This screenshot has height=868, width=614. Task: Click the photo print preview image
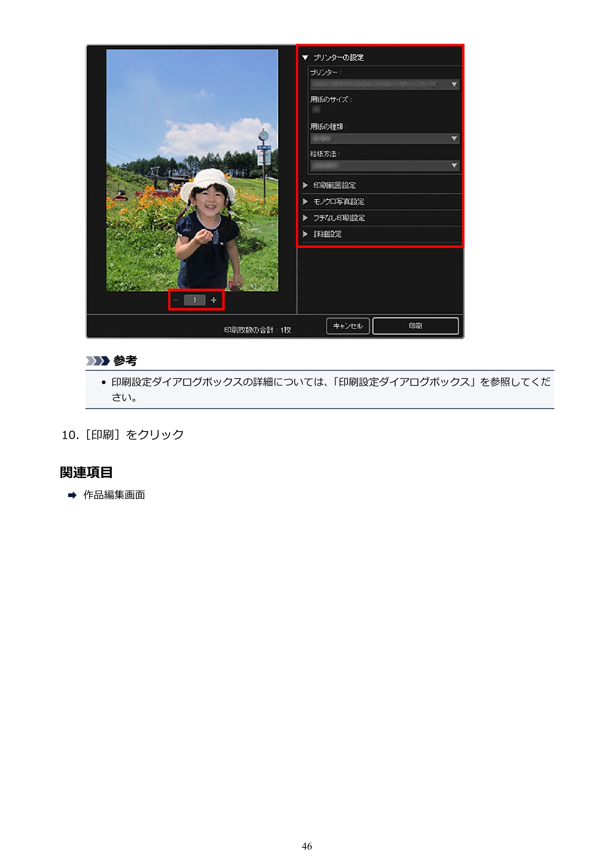192,171
